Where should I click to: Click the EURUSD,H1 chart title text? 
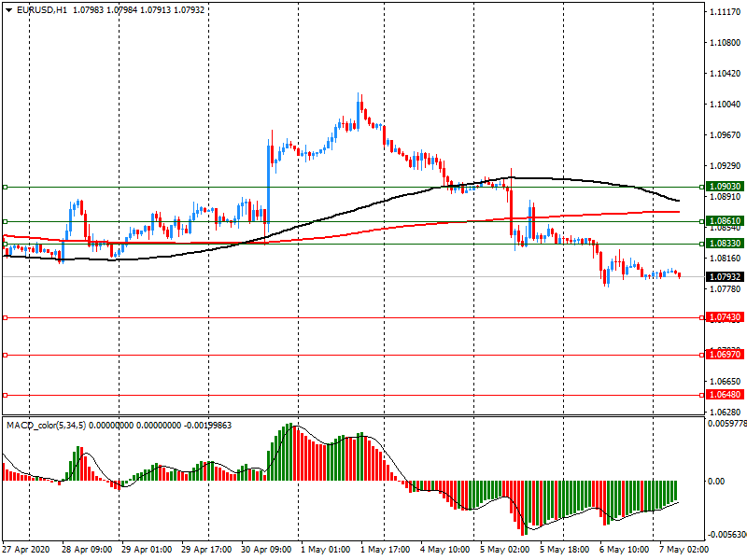point(42,9)
